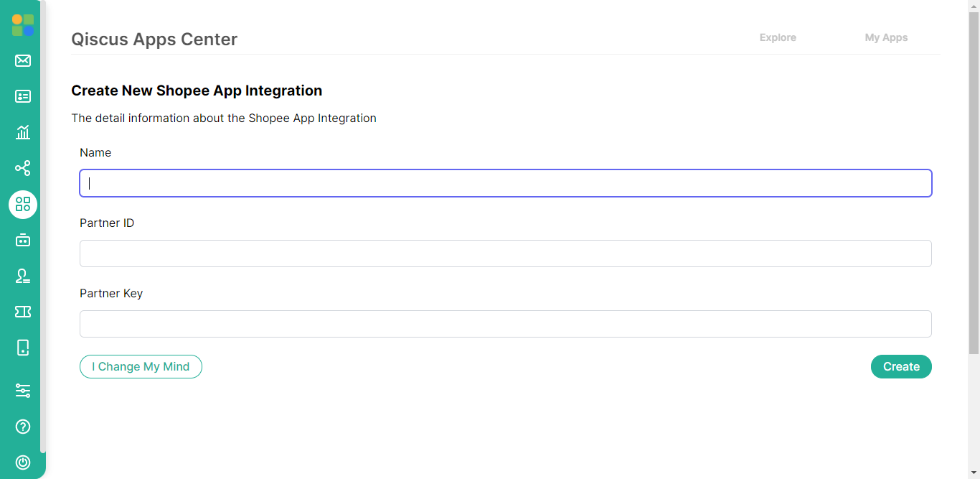Open the chatbot robot icon
Viewport: 980px width, 479px height.
click(x=23, y=240)
